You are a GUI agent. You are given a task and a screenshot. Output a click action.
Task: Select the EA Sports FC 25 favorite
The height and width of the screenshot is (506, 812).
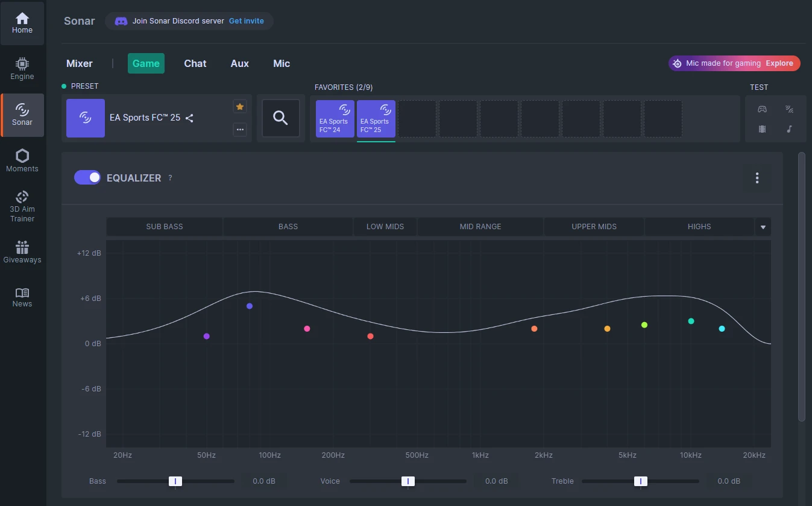pyautogui.click(x=376, y=119)
